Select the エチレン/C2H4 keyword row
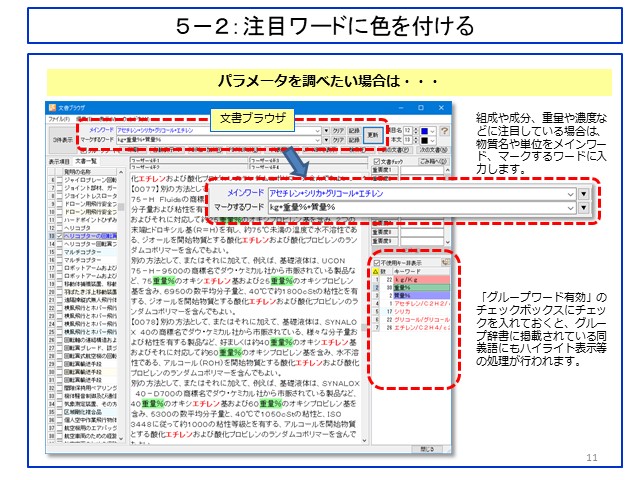This screenshot has height=480, width=640. click(x=422, y=328)
